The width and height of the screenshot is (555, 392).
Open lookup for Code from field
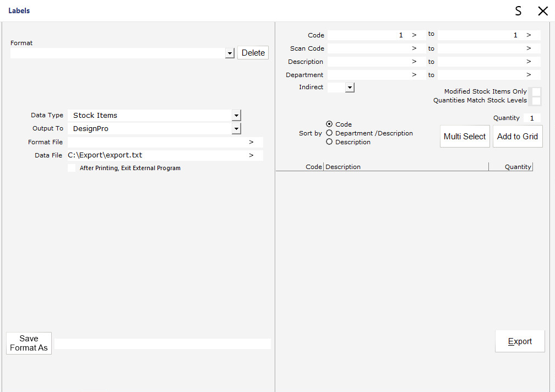[414, 35]
